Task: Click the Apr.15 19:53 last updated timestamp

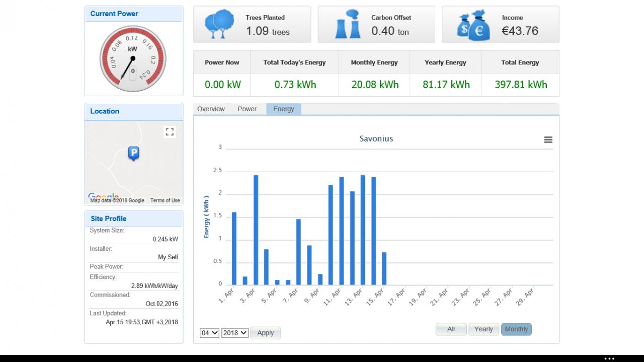Action: coord(142,322)
